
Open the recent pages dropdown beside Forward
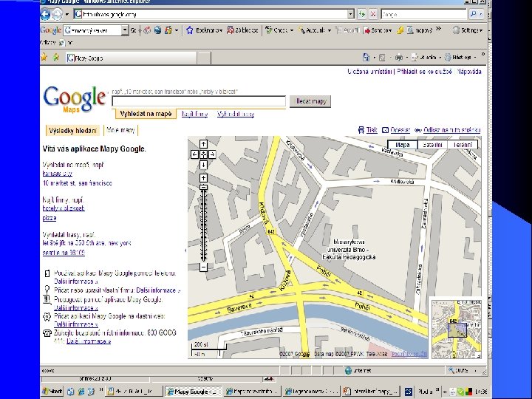coord(66,15)
